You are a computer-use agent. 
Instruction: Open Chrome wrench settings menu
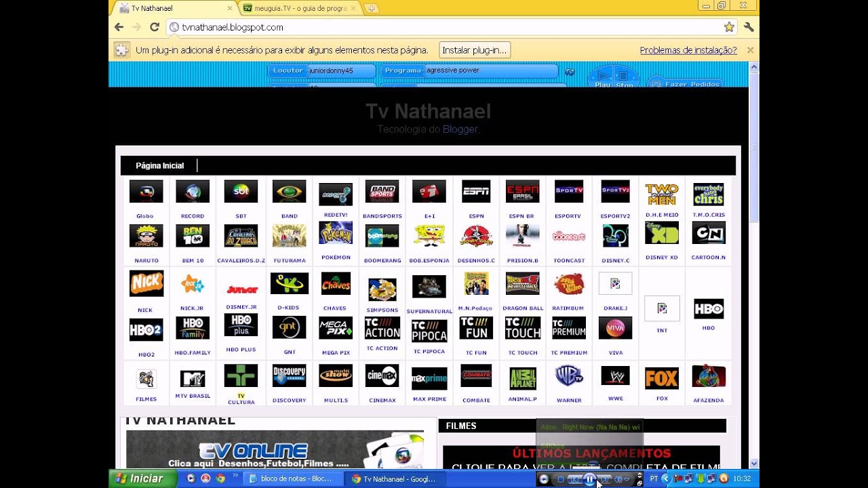[x=749, y=27]
